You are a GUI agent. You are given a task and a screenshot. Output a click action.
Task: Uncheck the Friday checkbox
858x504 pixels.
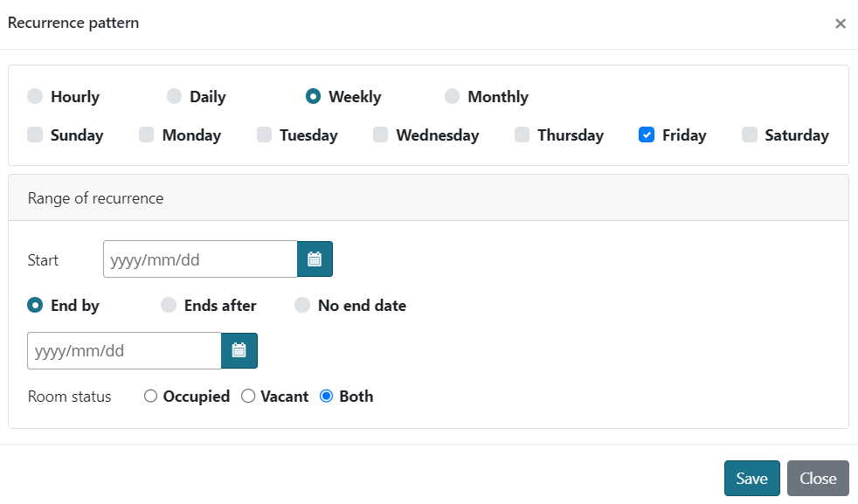647,135
